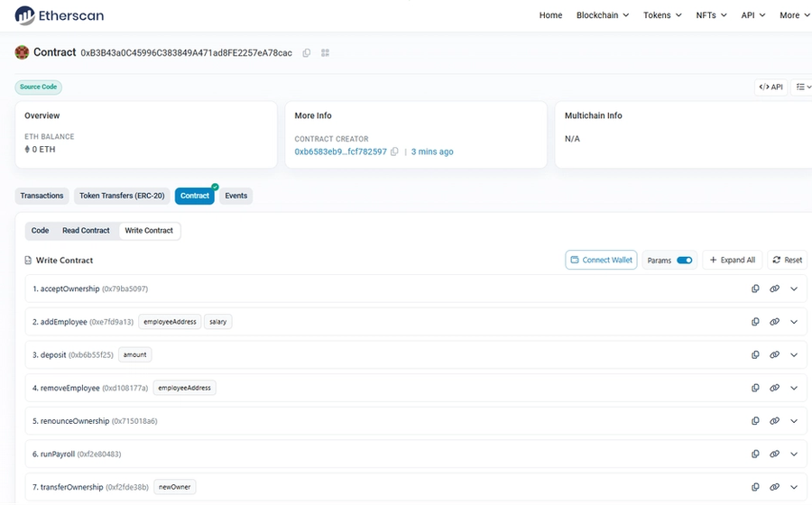Copy permalink for renounceOwnership
Screen dimensions: 812x505
pyautogui.click(x=775, y=421)
